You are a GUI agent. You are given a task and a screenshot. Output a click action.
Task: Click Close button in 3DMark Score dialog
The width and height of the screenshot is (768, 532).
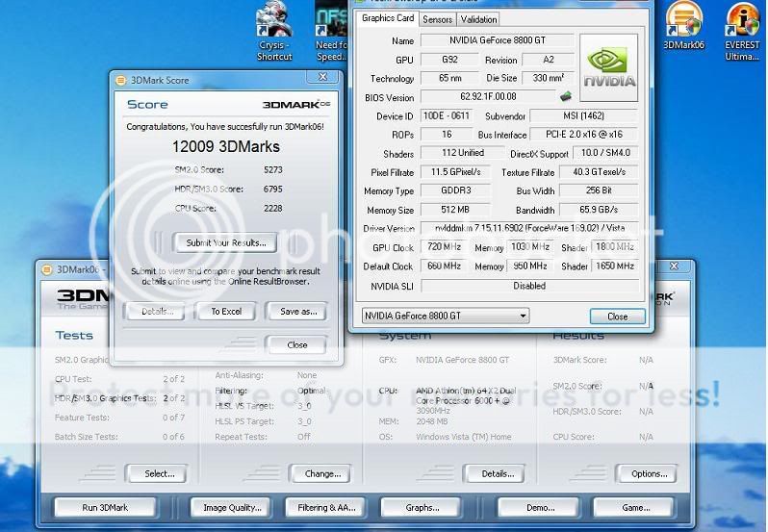(296, 344)
